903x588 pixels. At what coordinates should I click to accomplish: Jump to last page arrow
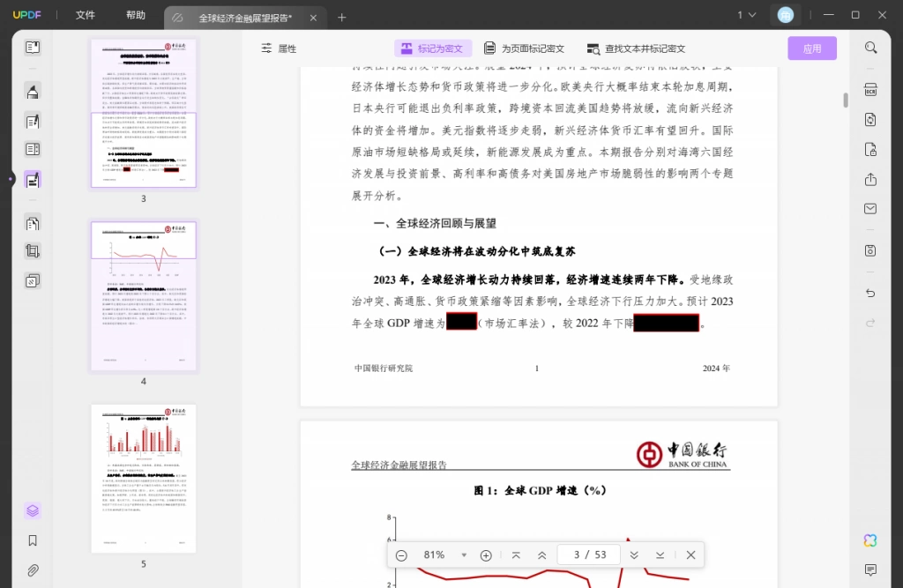[660, 555]
